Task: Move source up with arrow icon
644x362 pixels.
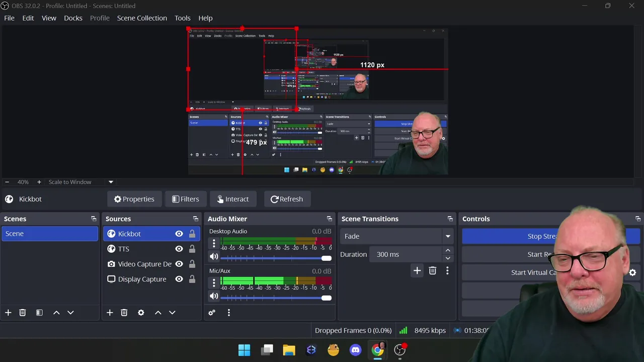Action: pyautogui.click(x=158, y=313)
